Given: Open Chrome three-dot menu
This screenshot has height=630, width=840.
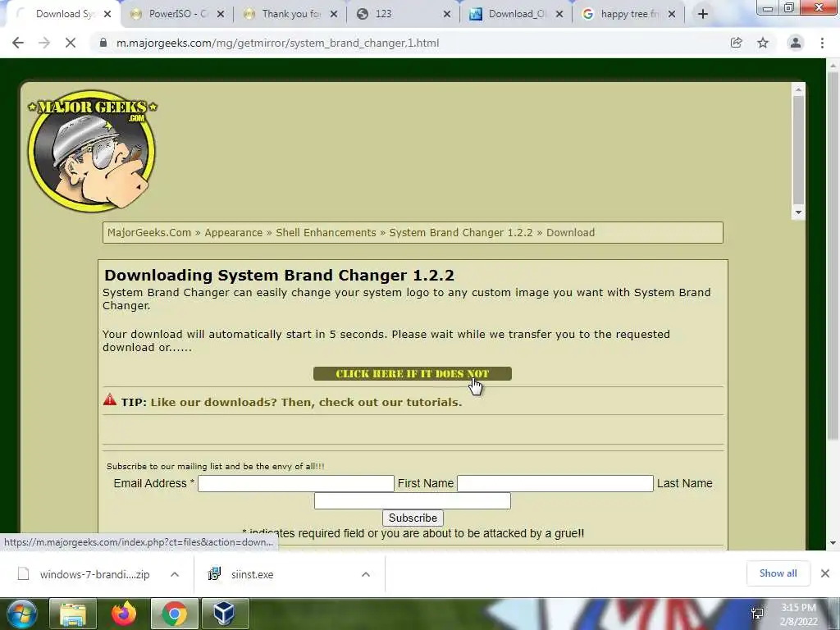Looking at the screenshot, I should (822, 43).
